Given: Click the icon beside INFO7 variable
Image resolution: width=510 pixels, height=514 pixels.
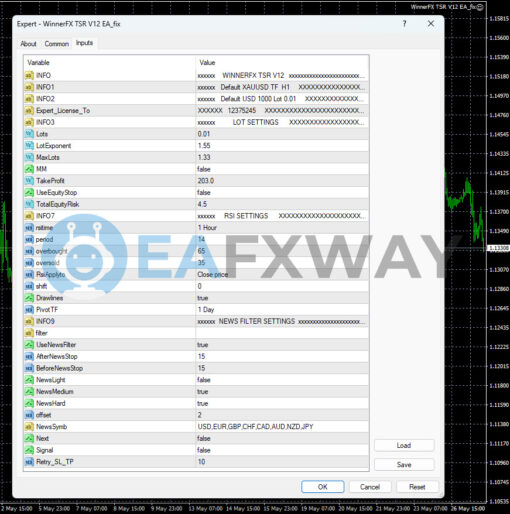Looking at the screenshot, I should tap(29, 216).
